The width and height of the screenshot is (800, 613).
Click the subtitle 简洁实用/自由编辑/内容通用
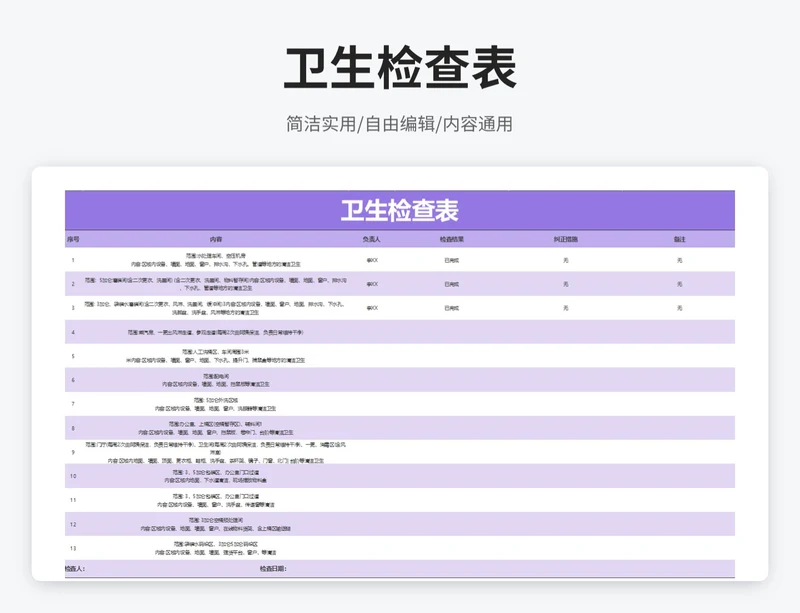[x=399, y=124]
